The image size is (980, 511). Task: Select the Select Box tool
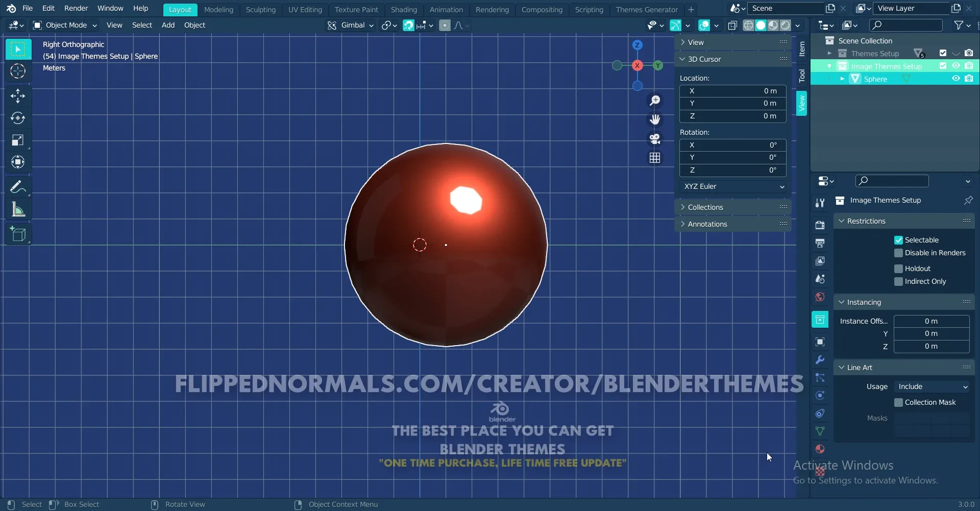(x=18, y=49)
